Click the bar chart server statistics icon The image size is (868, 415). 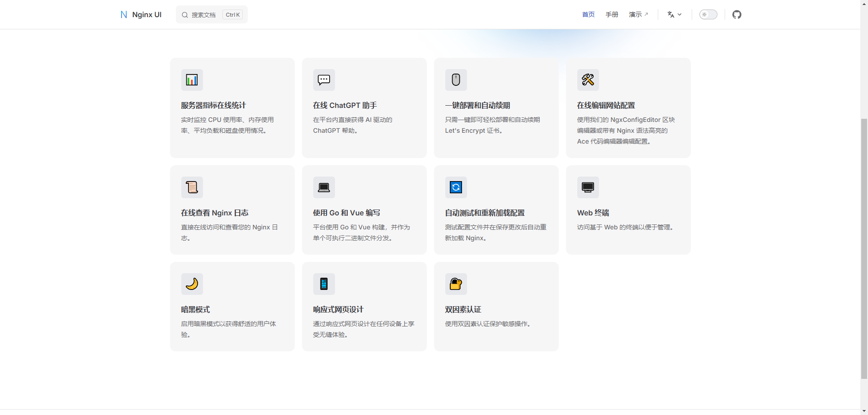tap(192, 80)
